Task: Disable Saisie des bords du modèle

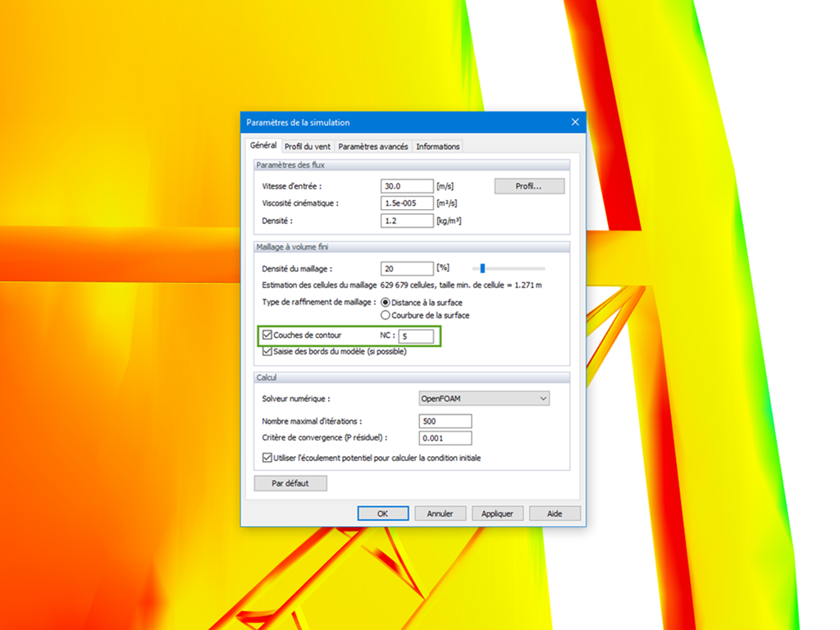Action: tap(267, 351)
